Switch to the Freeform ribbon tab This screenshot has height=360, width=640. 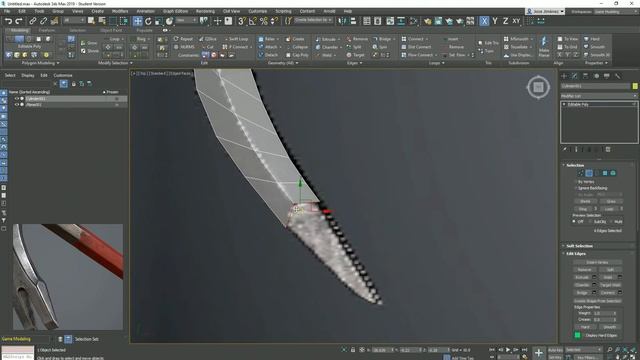coord(47,30)
